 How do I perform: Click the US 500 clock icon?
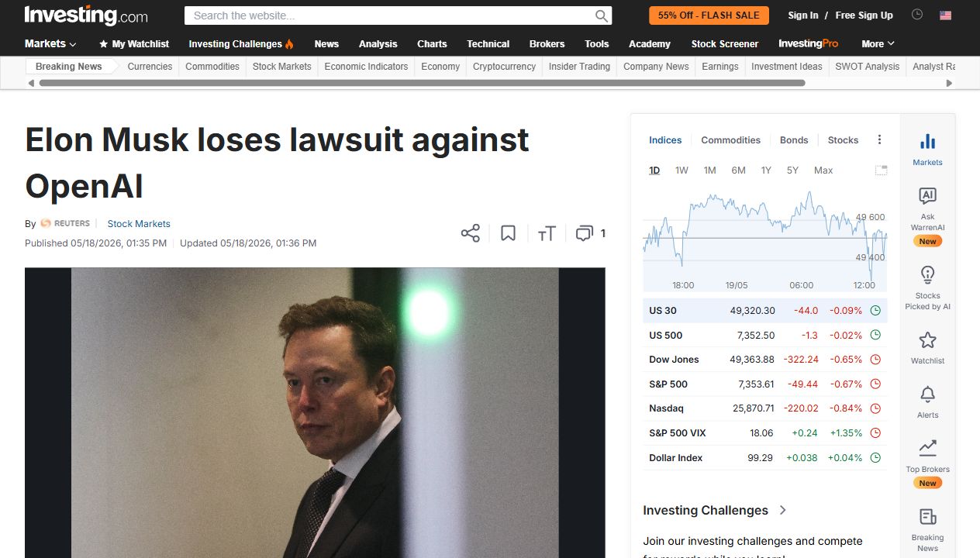[x=875, y=336]
